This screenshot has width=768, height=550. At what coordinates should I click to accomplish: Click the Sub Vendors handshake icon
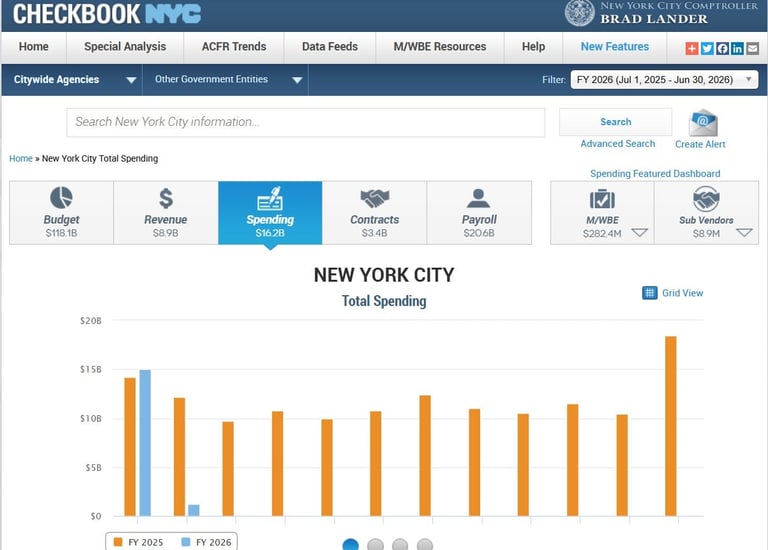click(x=706, y=198)
